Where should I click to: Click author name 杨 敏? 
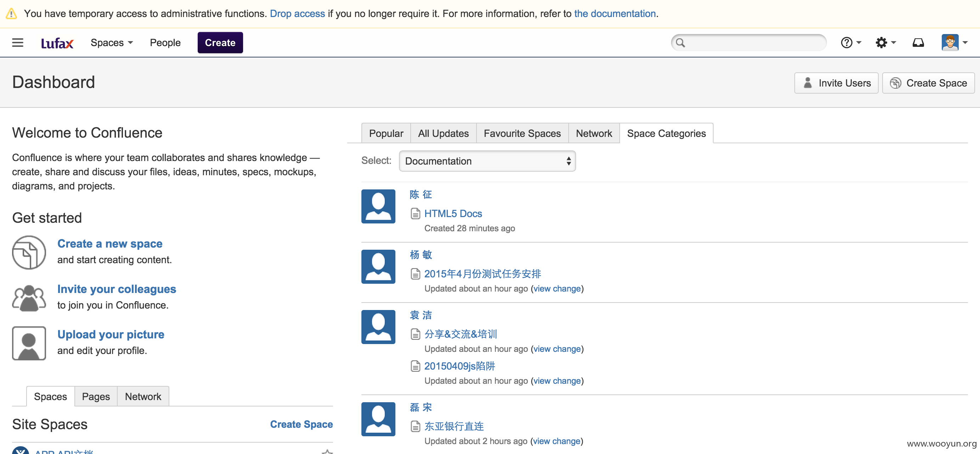point(421,255)
